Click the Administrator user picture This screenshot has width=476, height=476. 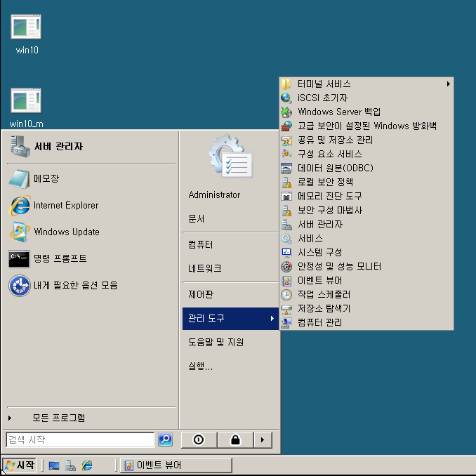click(230, 157)
